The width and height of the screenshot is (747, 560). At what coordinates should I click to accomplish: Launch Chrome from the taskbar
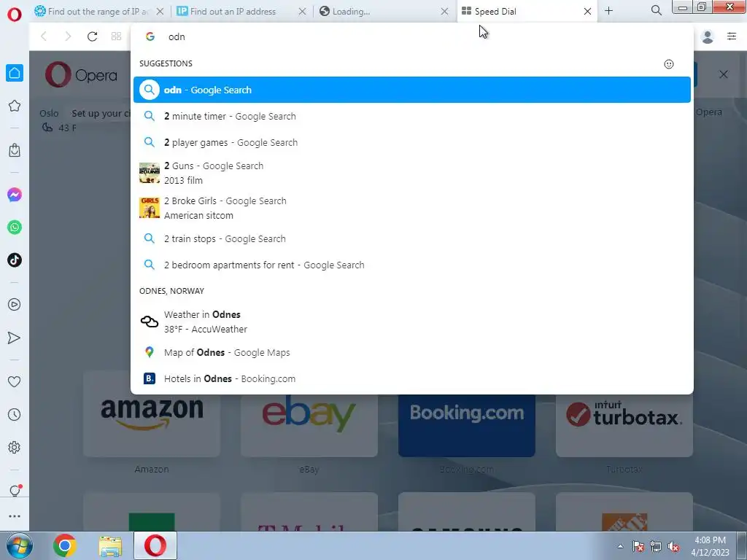(64, 545)
